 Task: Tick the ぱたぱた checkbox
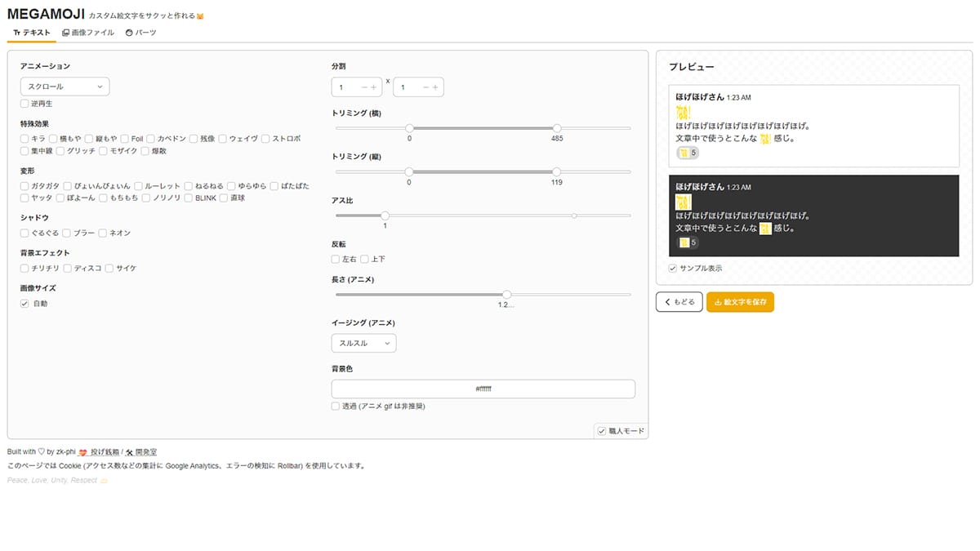(274, 186)
